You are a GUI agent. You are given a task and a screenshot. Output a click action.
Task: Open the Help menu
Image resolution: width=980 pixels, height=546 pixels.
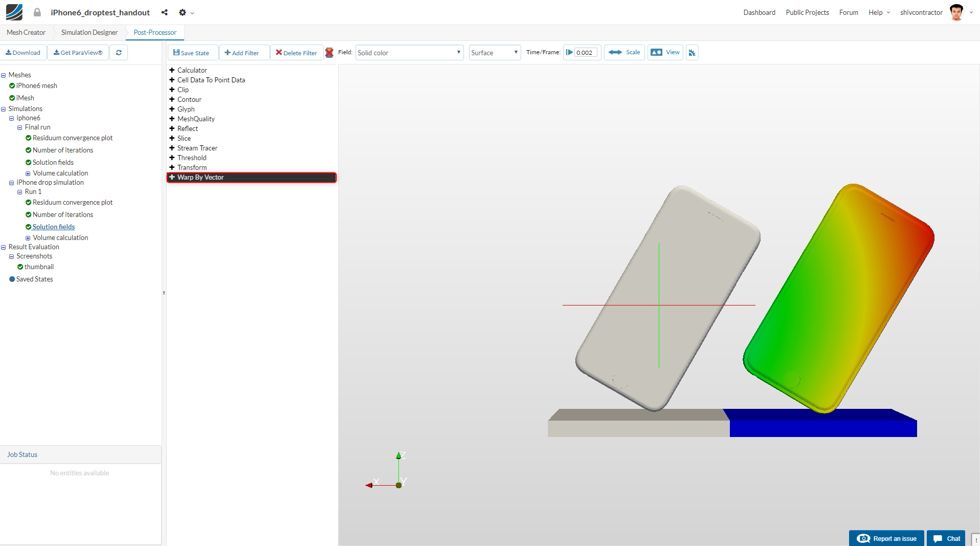pos(879,12)
